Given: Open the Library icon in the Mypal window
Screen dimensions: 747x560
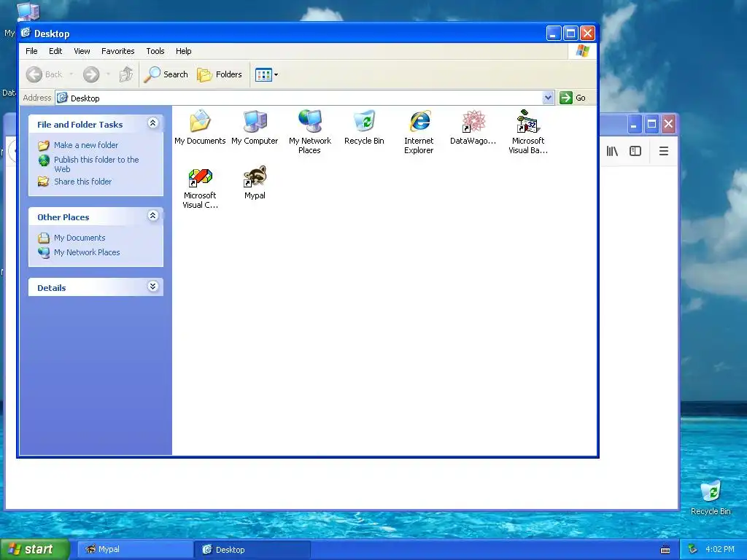Looking at the screenshot, I should pos(612,151).
